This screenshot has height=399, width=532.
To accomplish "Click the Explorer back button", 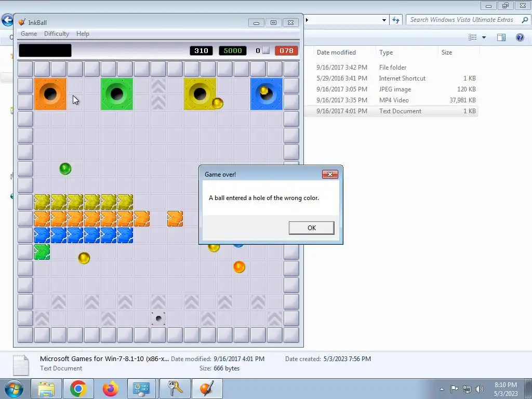I will [x=7, y=20].
